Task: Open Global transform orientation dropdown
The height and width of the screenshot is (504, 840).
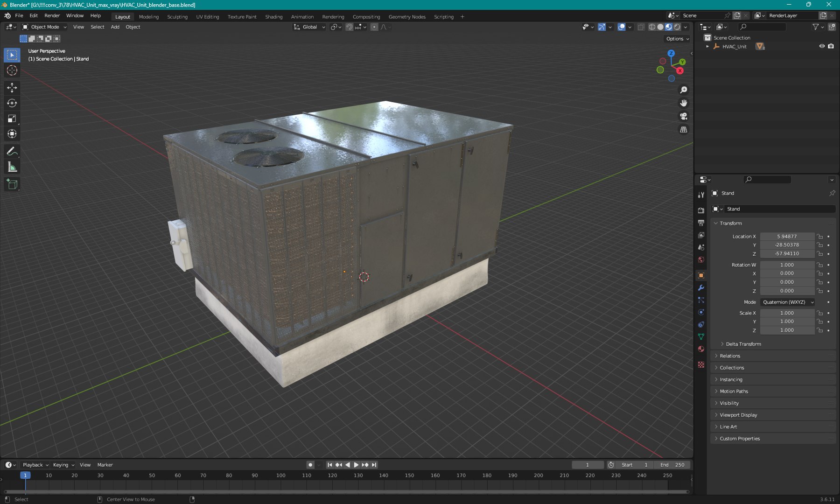Action: click(309, 27)
